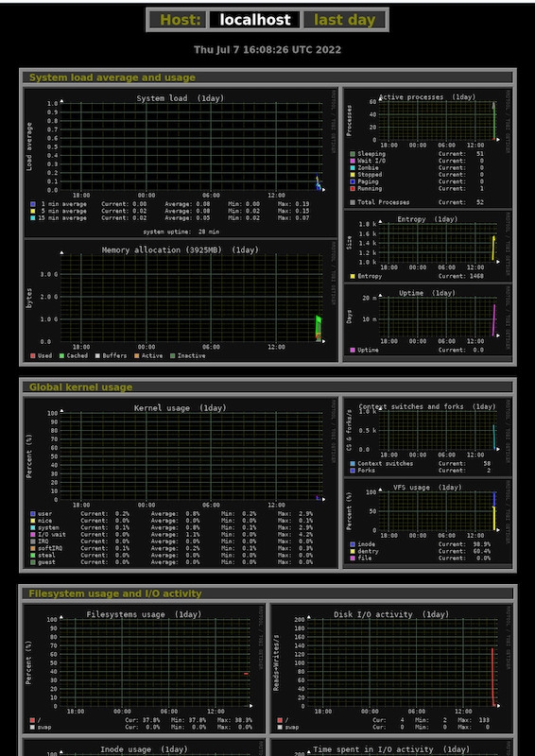Click the 'system uptime: 28 min' text

coord(181,232)
